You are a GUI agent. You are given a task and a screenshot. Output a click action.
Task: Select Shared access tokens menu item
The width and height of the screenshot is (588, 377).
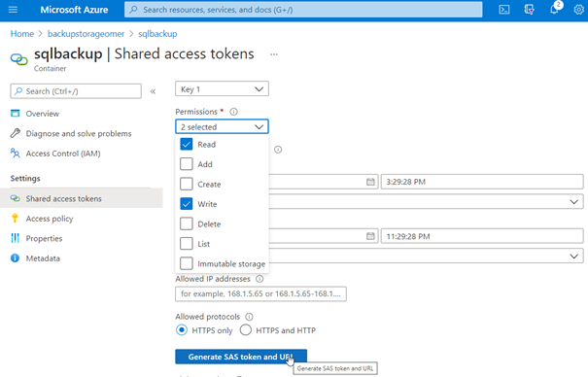click(x=82, y=198)
